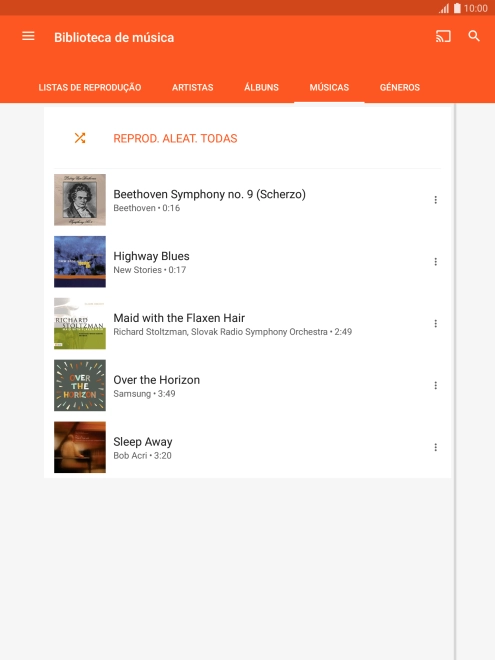The height and width of the screenshot is (660, 495).
Task: Tap the shuffle arrows icon
Action: [80, 138]
